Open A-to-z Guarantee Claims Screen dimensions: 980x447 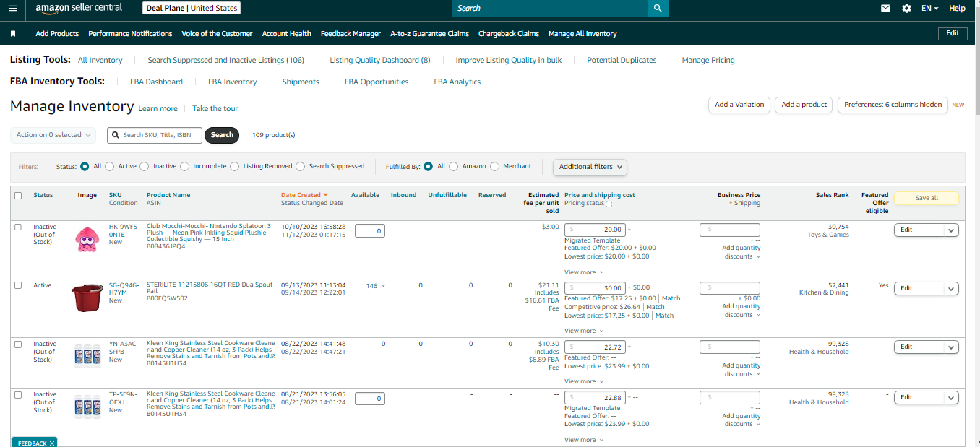429,34
